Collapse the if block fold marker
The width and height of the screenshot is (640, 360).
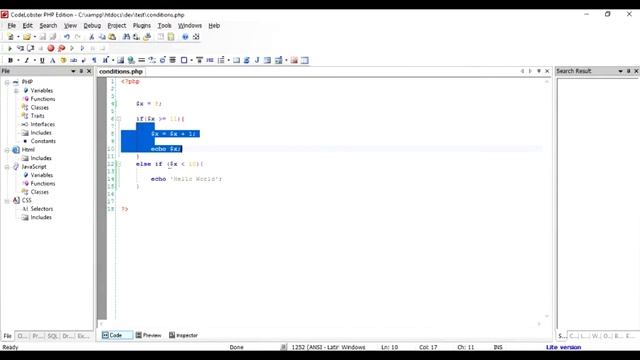click(x=119, y=119)
